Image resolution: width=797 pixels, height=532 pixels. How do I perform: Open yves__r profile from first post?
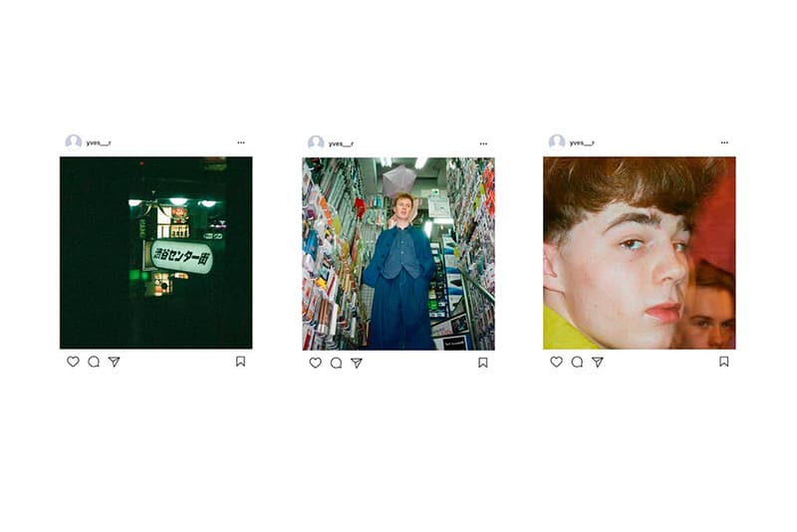click(98, 142)
